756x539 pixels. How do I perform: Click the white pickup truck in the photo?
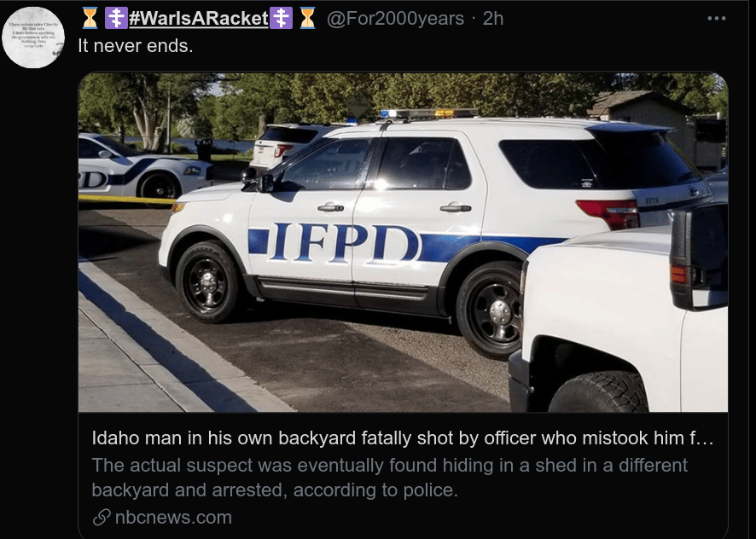623,324
